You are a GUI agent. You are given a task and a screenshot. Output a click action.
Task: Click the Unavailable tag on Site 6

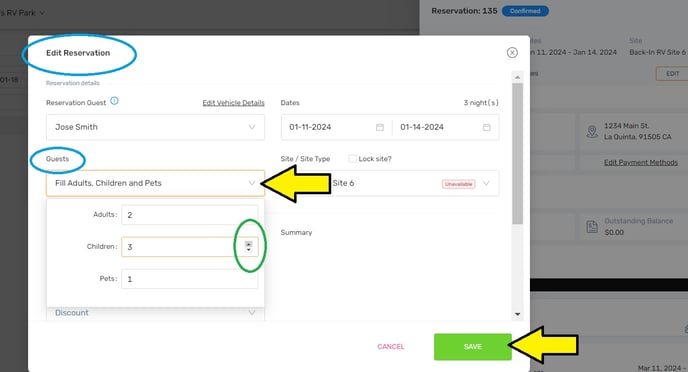click(459, 184)
